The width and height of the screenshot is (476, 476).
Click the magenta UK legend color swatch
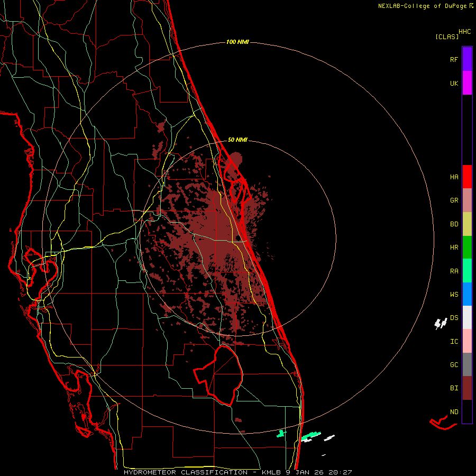click(x=467, y=83)
